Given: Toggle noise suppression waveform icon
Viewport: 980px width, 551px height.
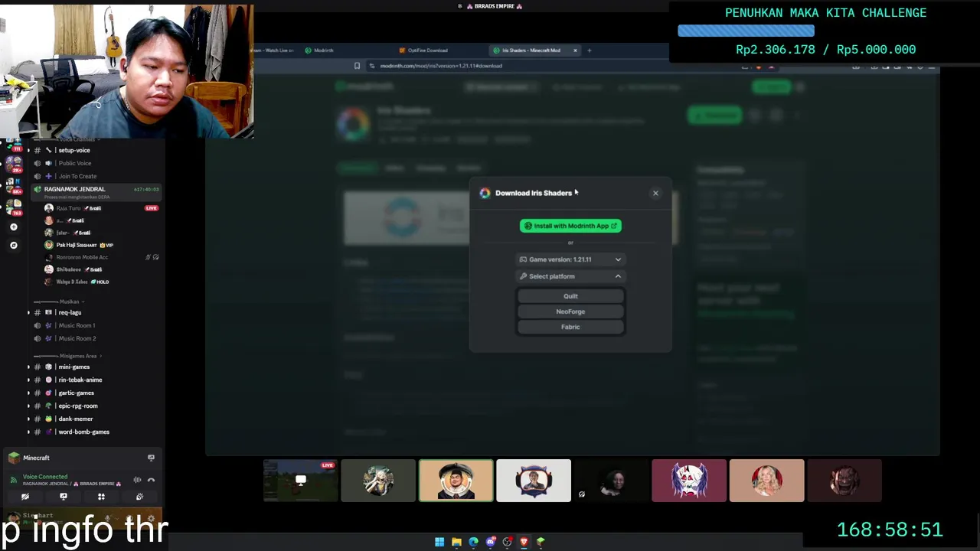Looking at the screenshot, I should click(x=137, y=480).
